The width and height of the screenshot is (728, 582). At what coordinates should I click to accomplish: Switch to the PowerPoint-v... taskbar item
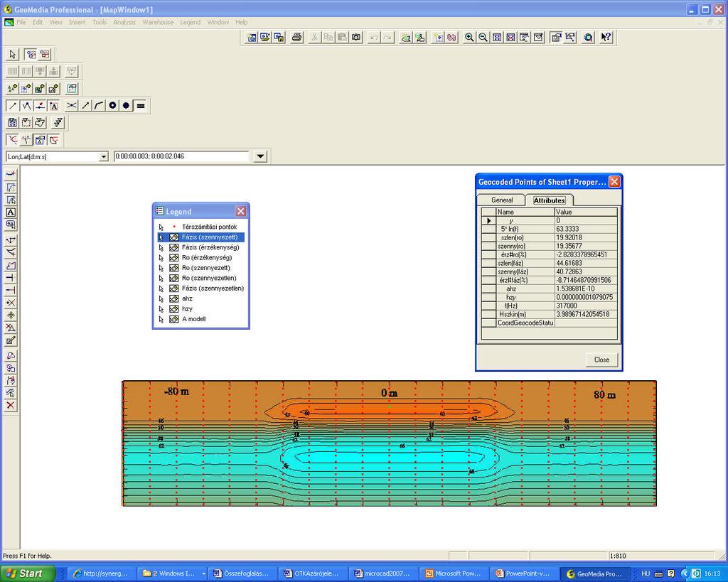click(x=523, y=573)
